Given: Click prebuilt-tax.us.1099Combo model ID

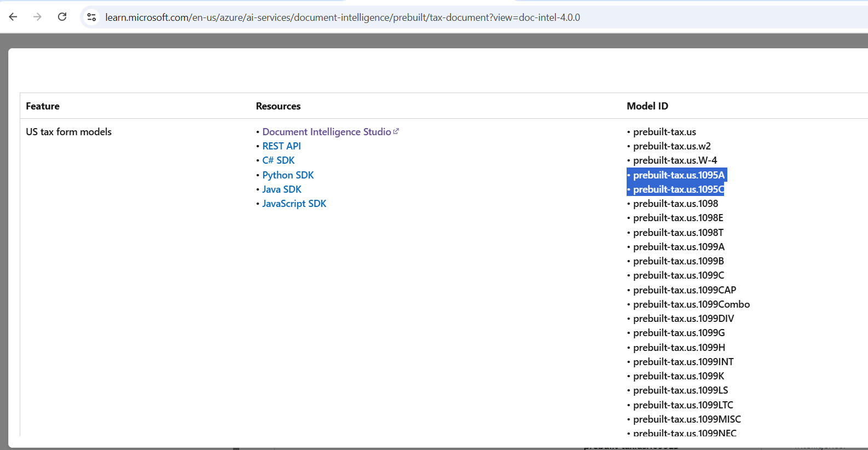Looking at the screenshot, I should point(691,304).
